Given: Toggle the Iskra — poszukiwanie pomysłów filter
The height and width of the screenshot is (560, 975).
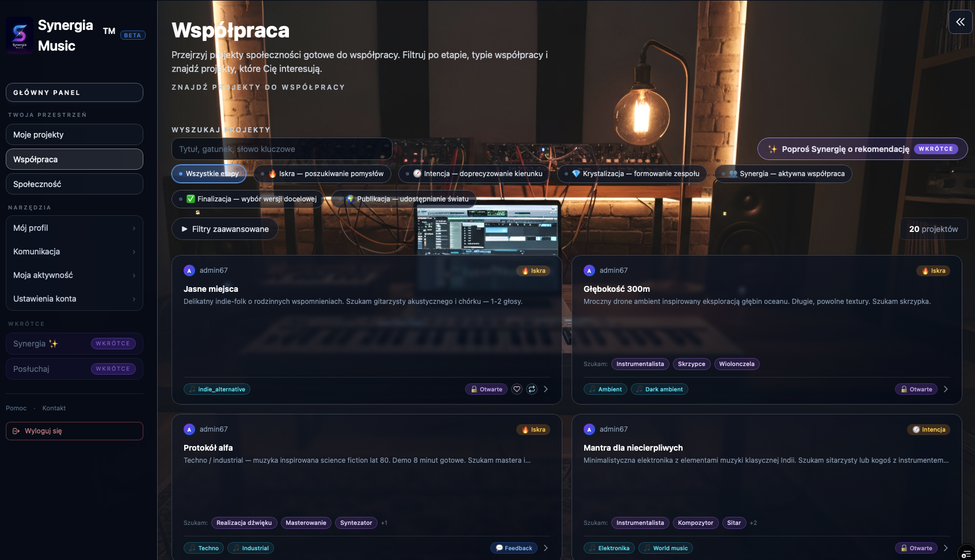Looking at the screenshot, I should click(x=322, y=174).
